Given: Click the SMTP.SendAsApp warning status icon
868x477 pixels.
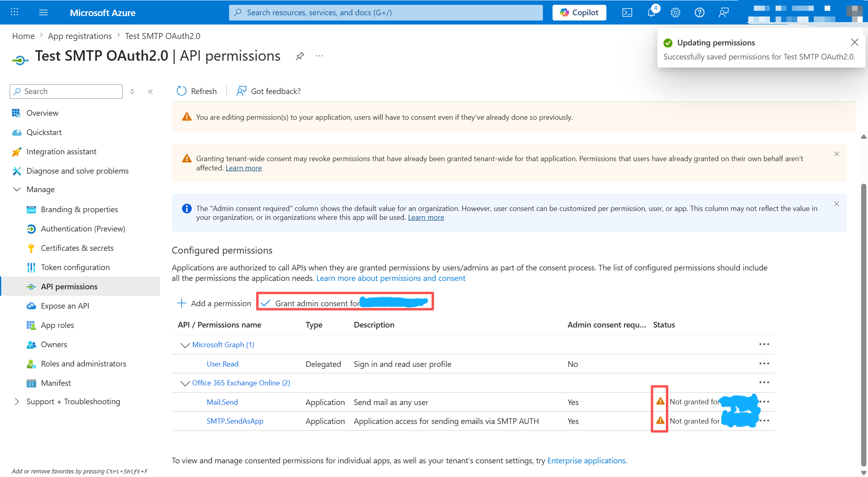Looking at the screenshot, I should pyautogui.click(x=660, y=420).
